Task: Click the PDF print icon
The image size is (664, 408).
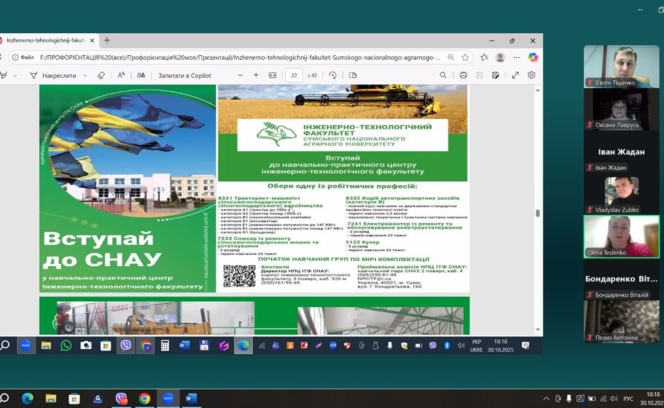Action: [x=463, y=75]
